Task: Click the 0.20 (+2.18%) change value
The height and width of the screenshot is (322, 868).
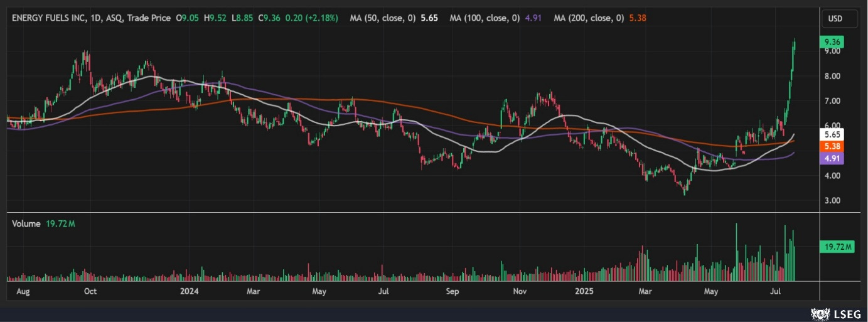Action: [x=312, y=18]
